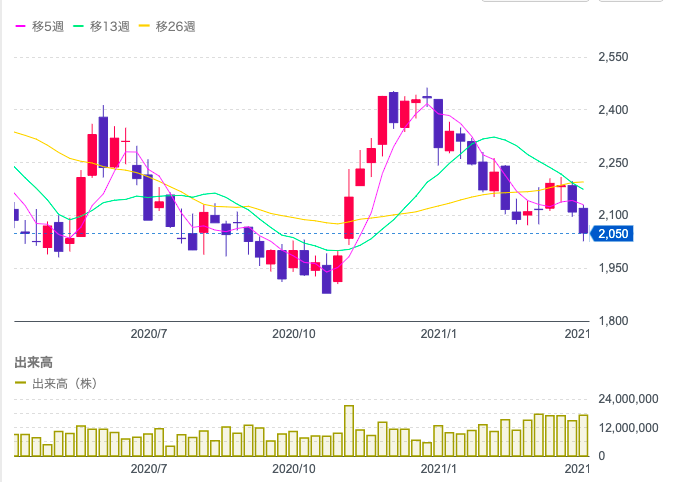This screenshot has height=482, width=676.
Task: Click the blue 2,050 current price tag
Action: (x=612, y=234)
